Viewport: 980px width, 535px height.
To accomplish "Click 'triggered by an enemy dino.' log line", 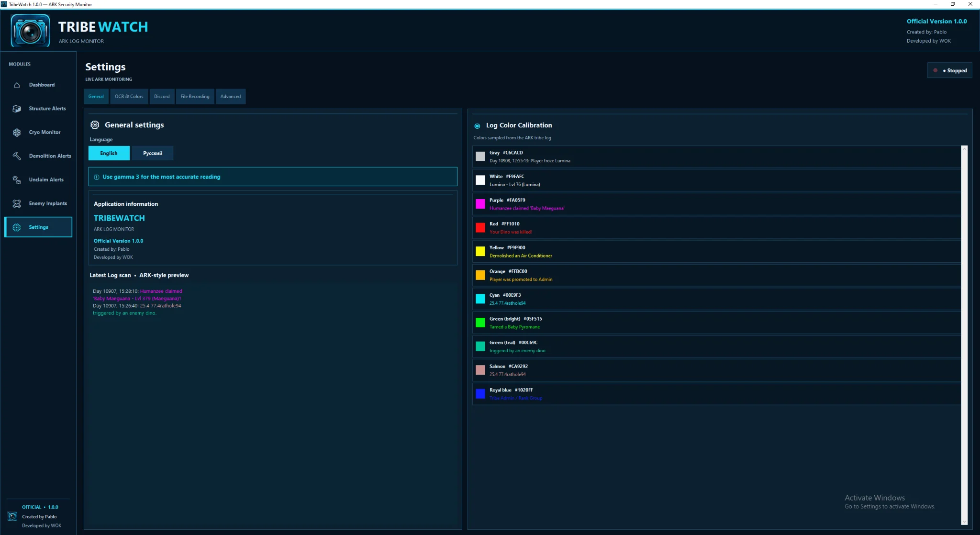I will (124, 313).
